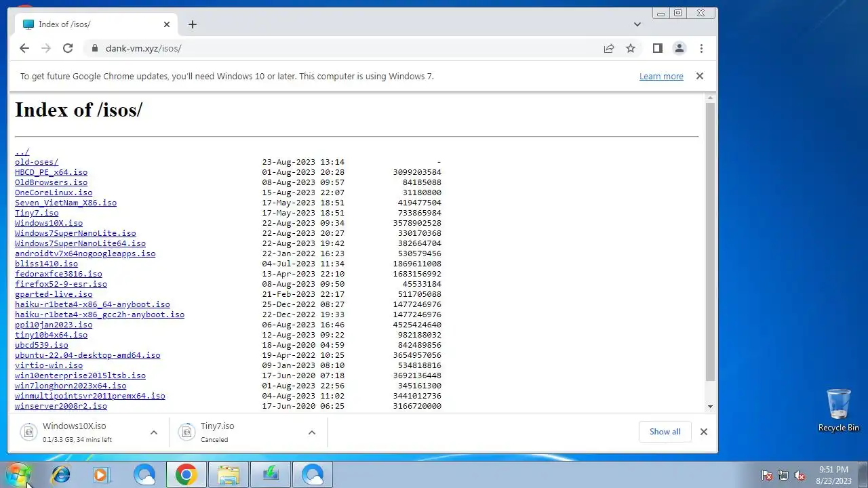The width and height of the screenshot is (868, 488).
Task: Download HBCD_PE_x64.iso
Action: point(52,172)
